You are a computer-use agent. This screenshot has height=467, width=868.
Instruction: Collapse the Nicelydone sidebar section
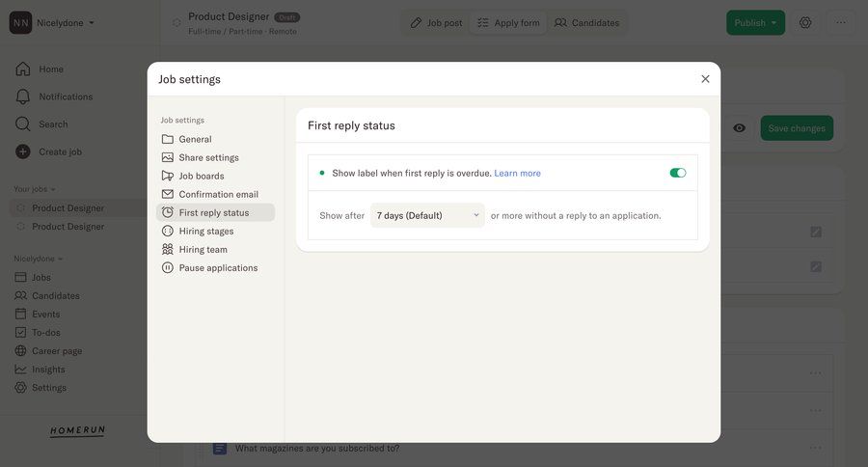click(39, 259)
